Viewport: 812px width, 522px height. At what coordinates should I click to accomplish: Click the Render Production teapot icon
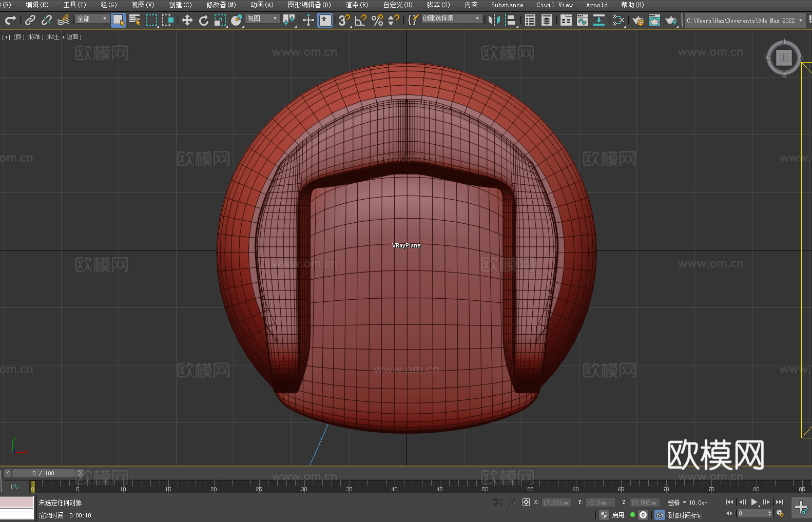[671, 20]
